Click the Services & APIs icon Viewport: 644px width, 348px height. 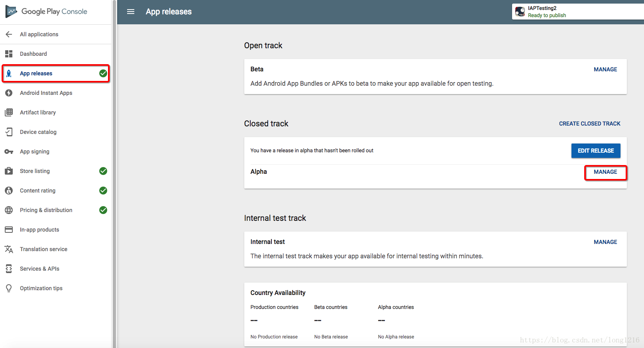pos(9,269)
